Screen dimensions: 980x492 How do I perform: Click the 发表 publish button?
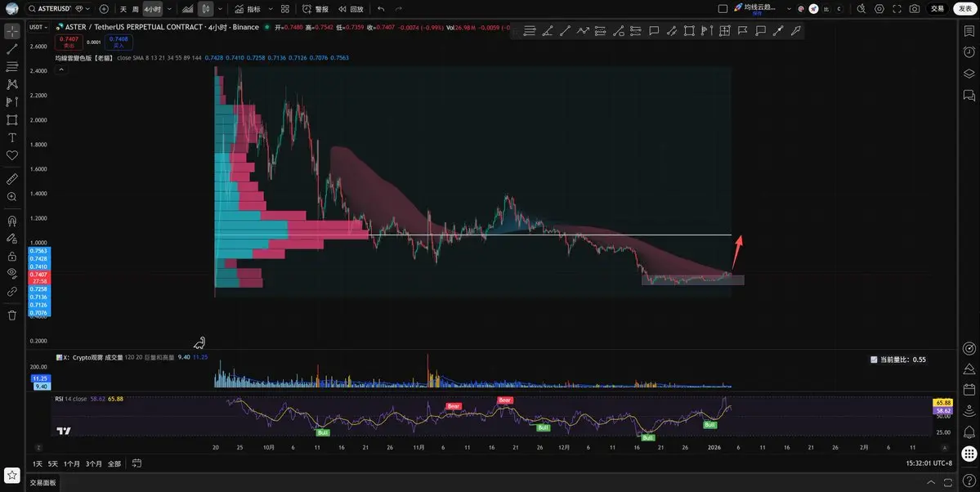[965, 9]
